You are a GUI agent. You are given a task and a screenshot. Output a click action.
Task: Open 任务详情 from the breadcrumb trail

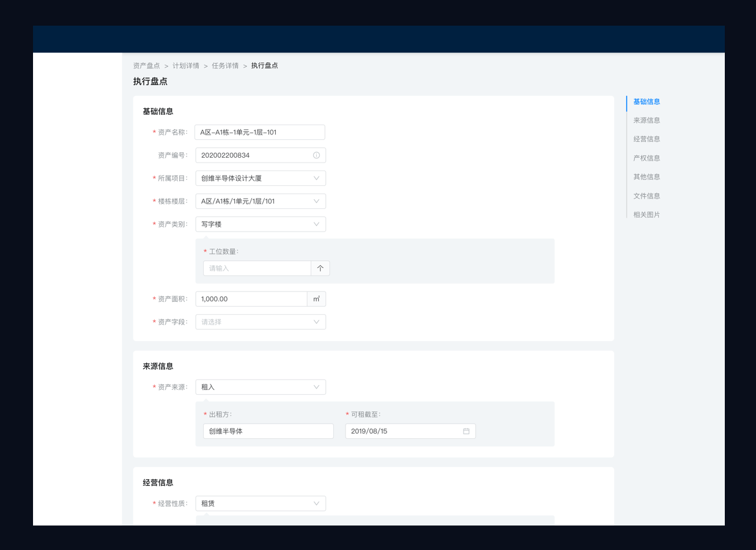coord(225,65)
